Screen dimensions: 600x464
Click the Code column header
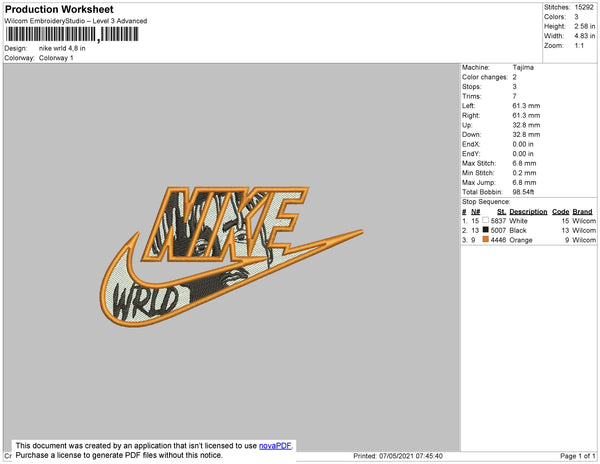click(x=561, y=212)
